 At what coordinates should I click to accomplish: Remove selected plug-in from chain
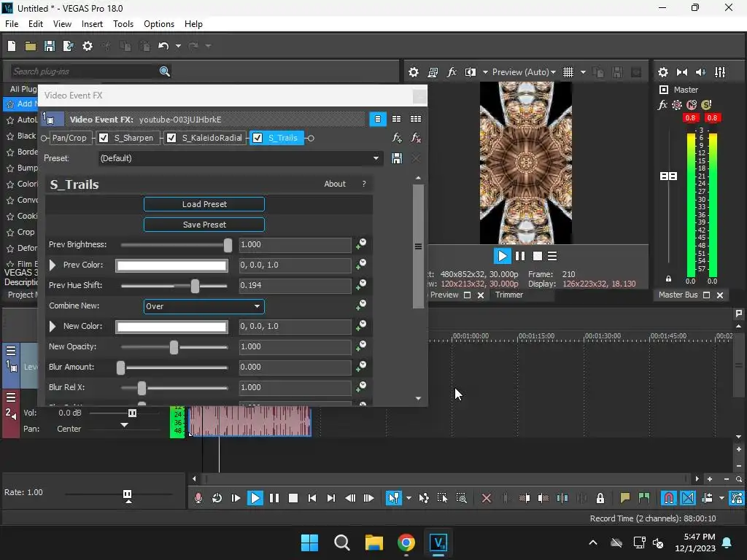click(x=415, y=138)
